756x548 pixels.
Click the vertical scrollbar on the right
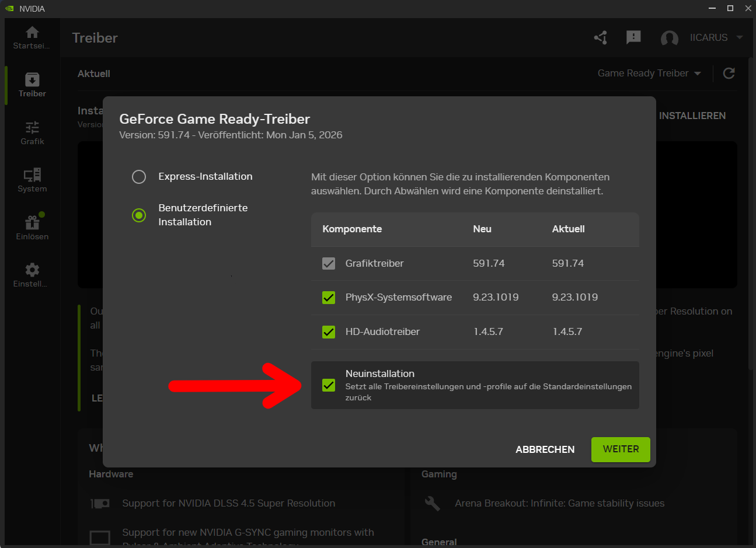(750, 213)
